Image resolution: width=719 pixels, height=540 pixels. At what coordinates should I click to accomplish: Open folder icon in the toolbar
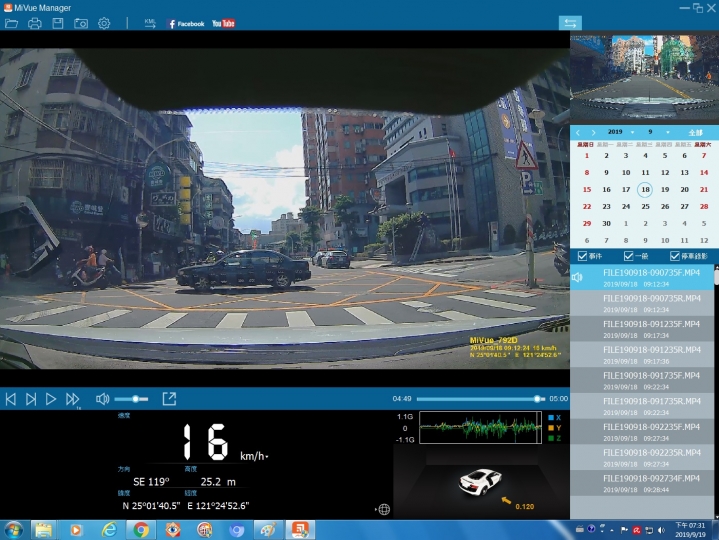[11, 23]
